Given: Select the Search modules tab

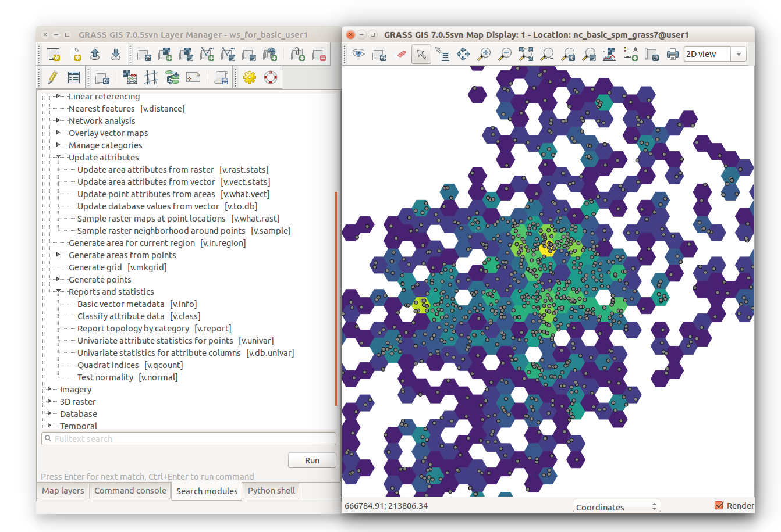Looking at the screenshot, I should [x=207, y=491].
